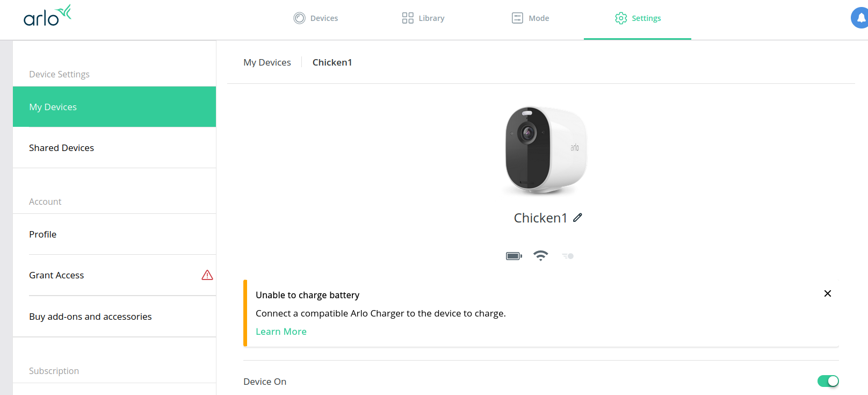The width and height of the screenshot is (868, 395).
Task: Dismiss the Unable to charge battery alert
Action: (x=828, y=293)
